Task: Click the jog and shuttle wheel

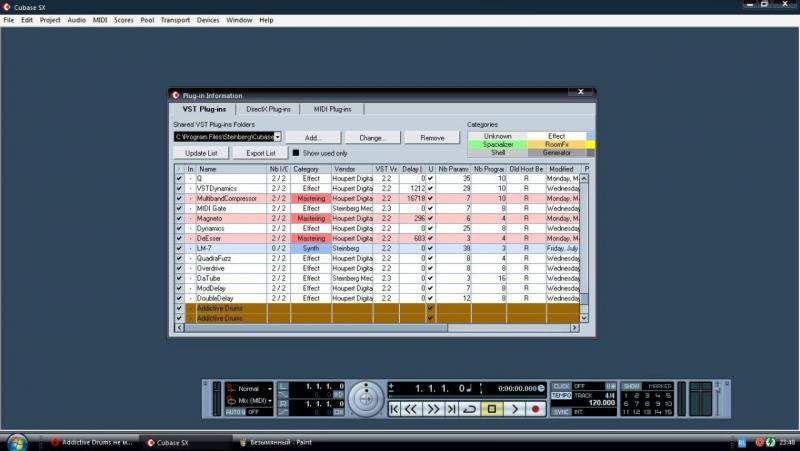Action: [x=366, y=399]
